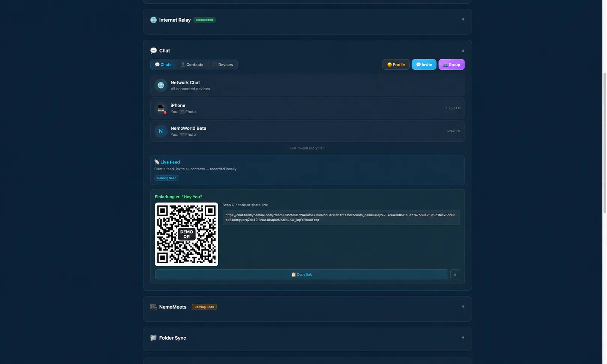Click the iPhone device avatar

(x=161, y=108)
